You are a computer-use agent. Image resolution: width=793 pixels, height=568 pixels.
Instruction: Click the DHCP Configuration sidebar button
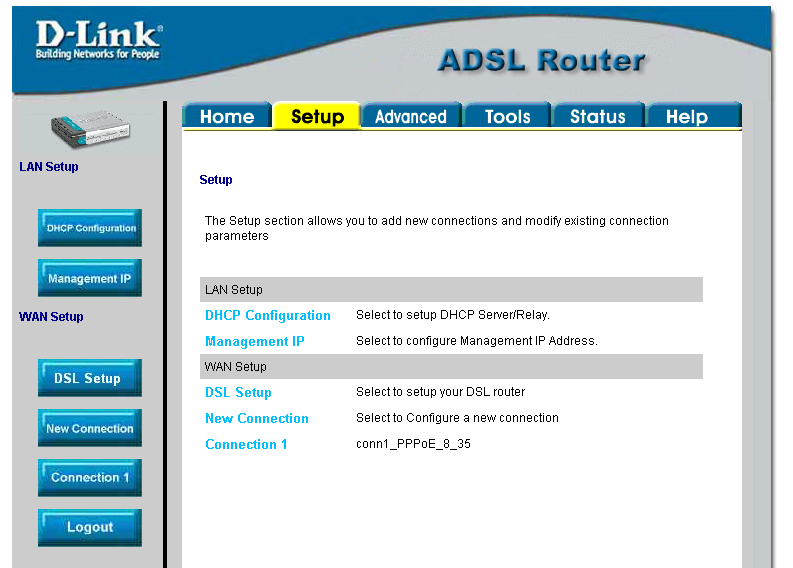click(x=90, y=228)
